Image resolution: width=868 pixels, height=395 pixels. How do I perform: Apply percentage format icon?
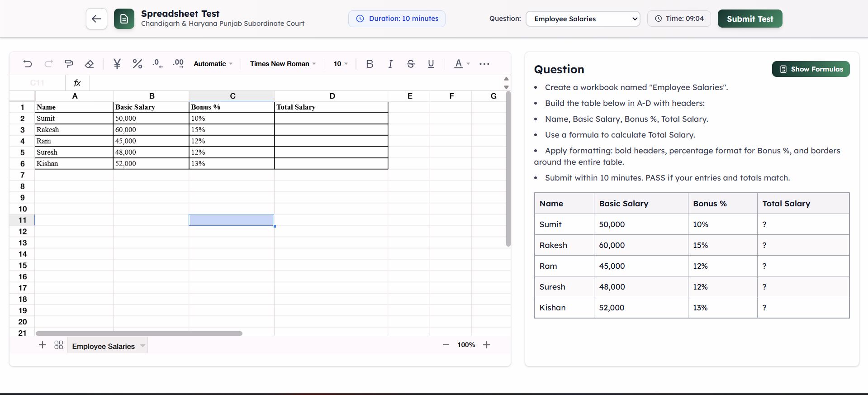coord(138,64)
